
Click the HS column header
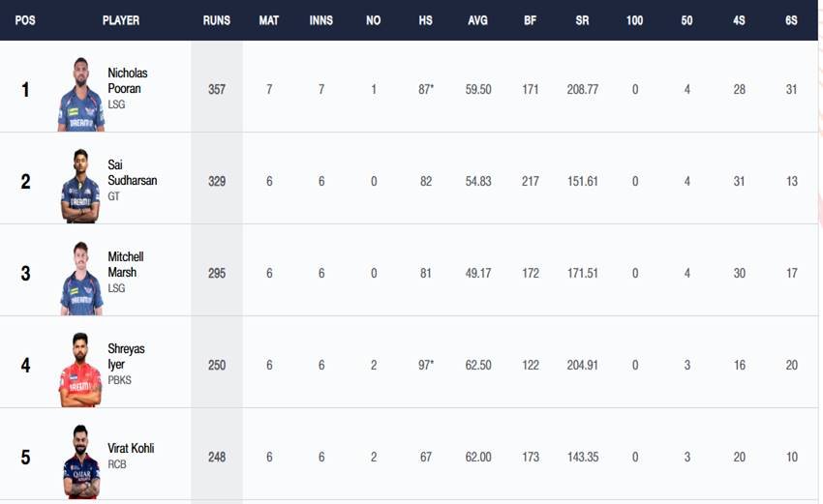(x=426, y=20)
